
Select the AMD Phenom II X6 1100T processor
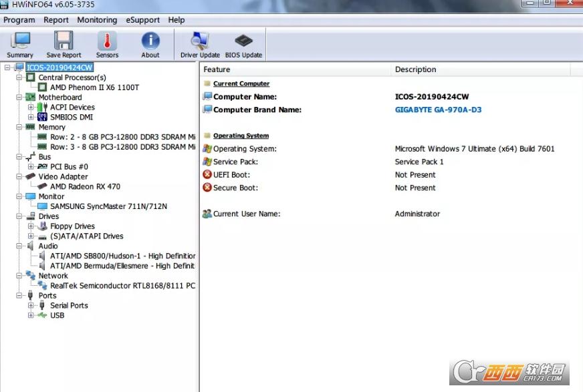[94, 87]
